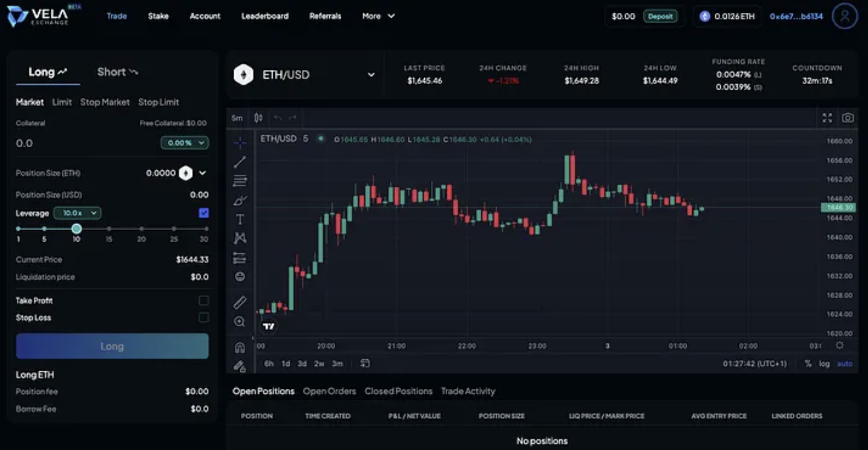Switch to the Open Orders tab
This screenshot has width=868, height=450.
[x=329, y=392]
